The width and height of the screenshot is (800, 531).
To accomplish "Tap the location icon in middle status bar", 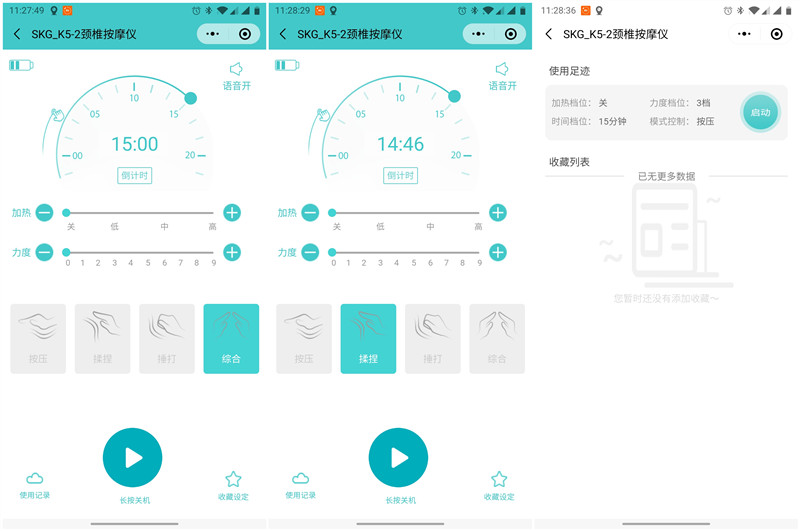I will pos(333,10).
